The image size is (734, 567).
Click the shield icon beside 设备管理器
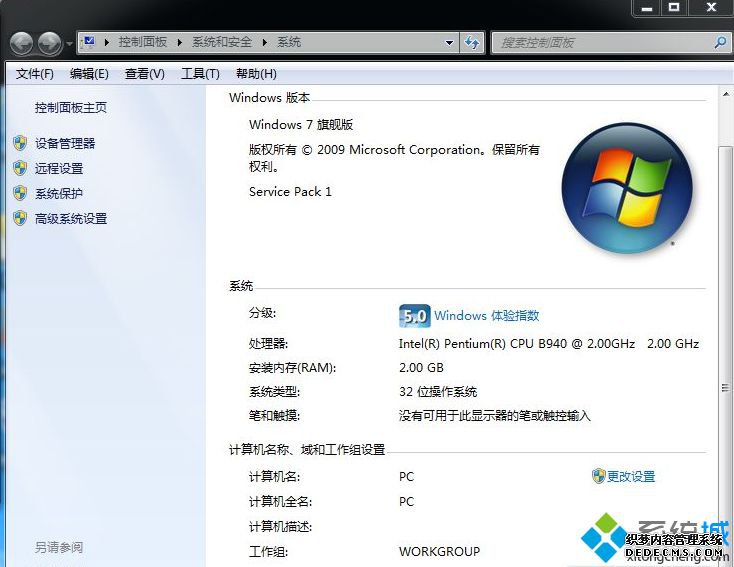20,143
